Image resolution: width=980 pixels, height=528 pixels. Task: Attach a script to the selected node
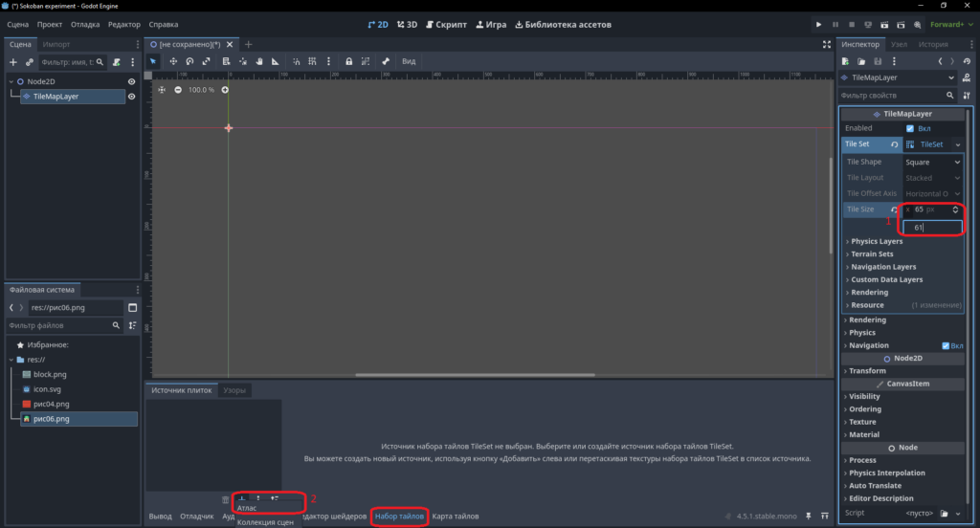pyautogui.click(x=116, y=62)
